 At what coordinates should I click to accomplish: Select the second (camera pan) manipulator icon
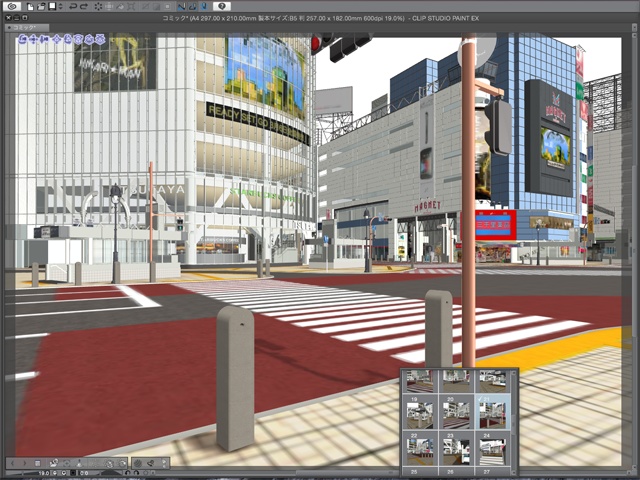tap(33, 39)
